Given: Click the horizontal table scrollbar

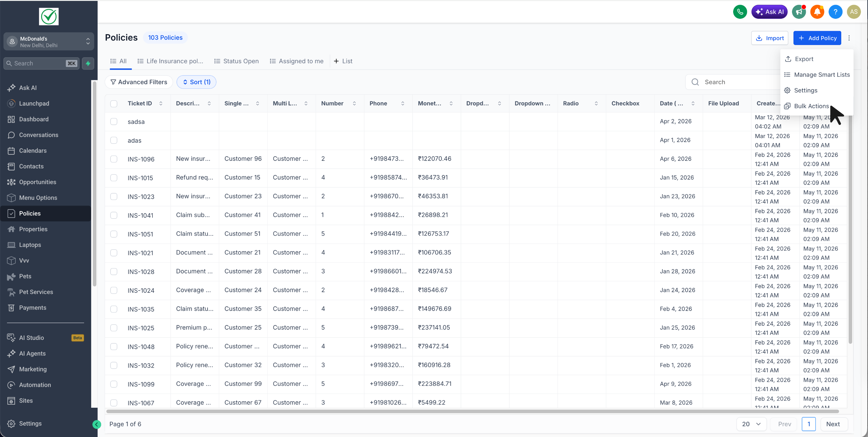Looking at the screenshot, I should pos(472,411).
